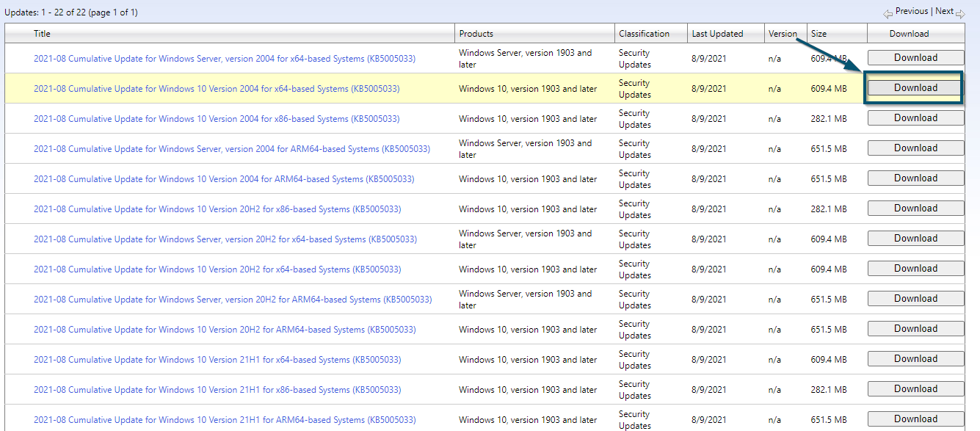The width and height of the screenshot is (980, 431).
Task: Download Windows 10 Version 2004 x64 update
Action: point(915,88)
